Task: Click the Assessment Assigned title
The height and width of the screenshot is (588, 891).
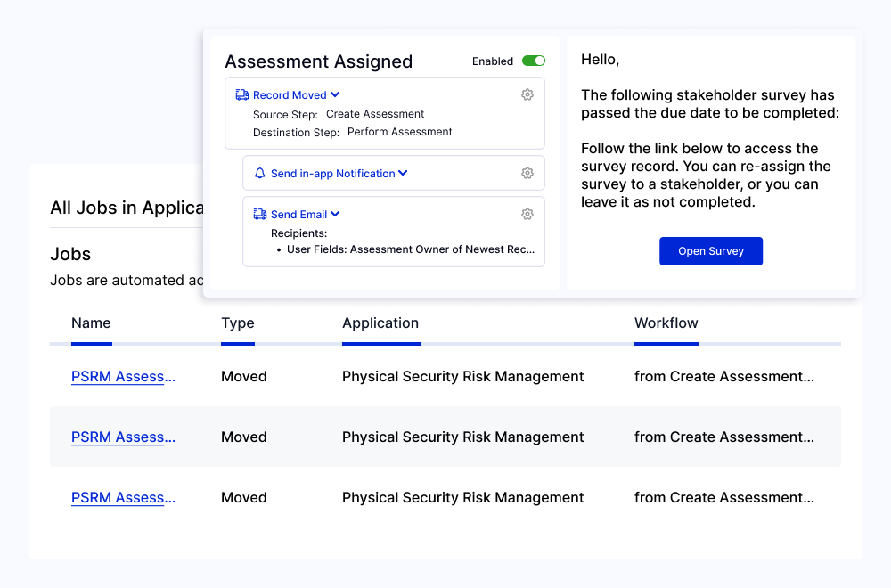Action: (318, 61)
